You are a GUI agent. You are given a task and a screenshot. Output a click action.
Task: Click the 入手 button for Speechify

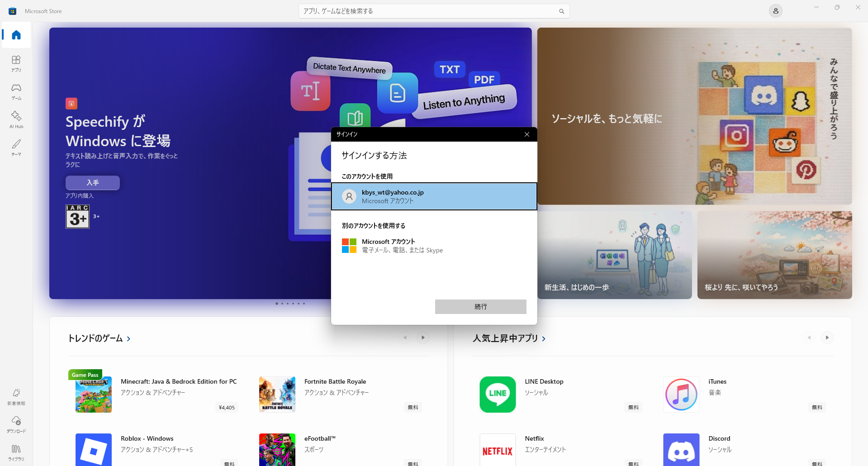click(92, 183)
